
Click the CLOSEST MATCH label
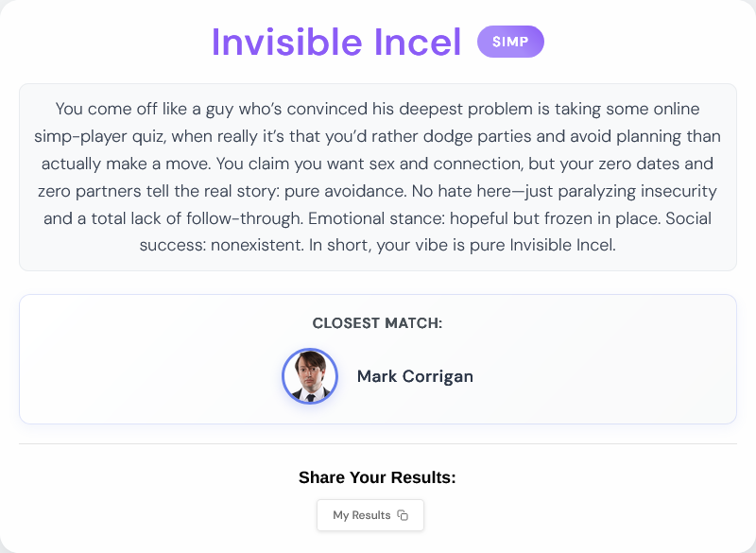pos(377,323)
